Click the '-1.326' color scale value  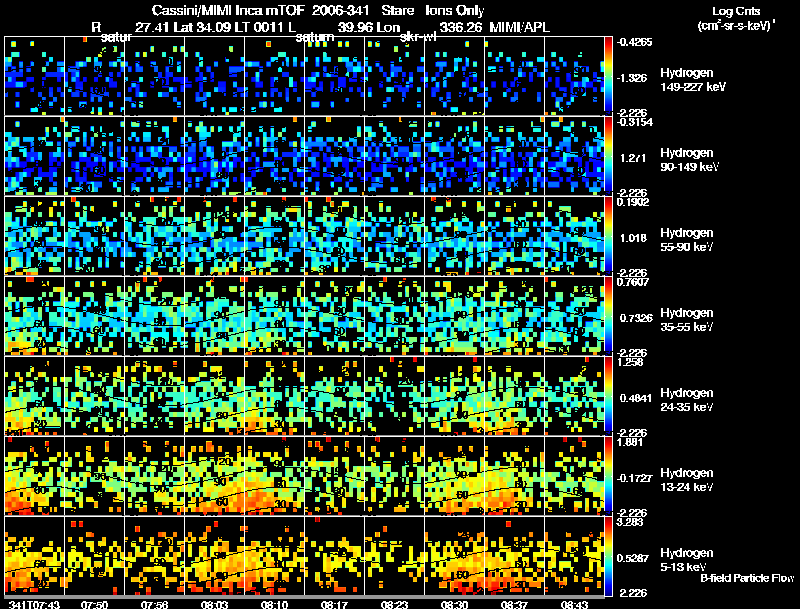click(x=632, y=78)
